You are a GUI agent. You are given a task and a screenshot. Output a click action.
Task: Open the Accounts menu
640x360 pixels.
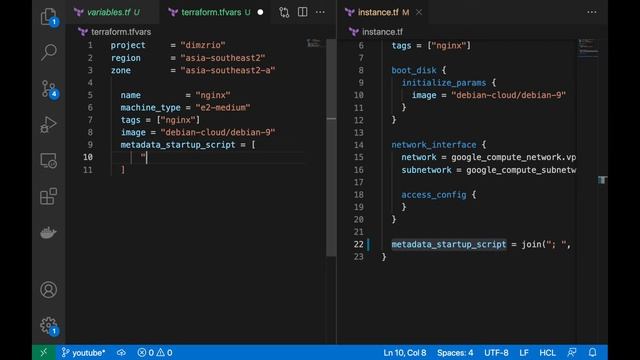coord(49,289)
